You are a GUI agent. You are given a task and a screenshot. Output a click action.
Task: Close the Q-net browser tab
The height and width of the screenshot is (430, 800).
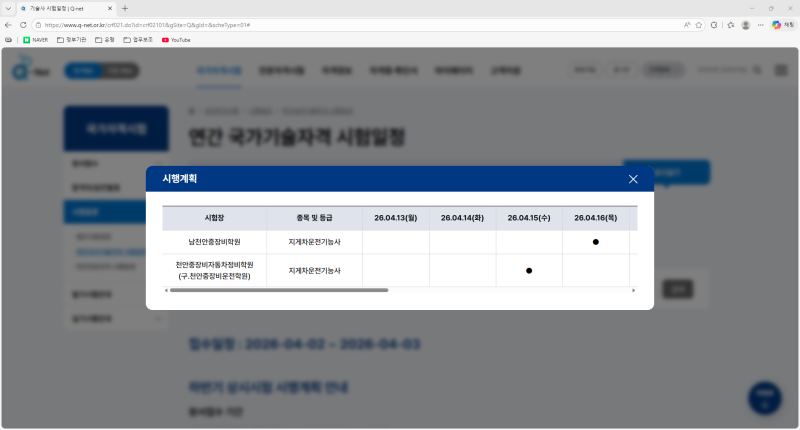[110, 9]
